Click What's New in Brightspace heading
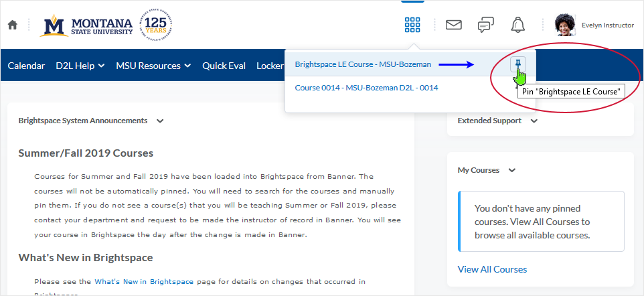The width and height of the screenshot is (644, 296). [86, 258]
